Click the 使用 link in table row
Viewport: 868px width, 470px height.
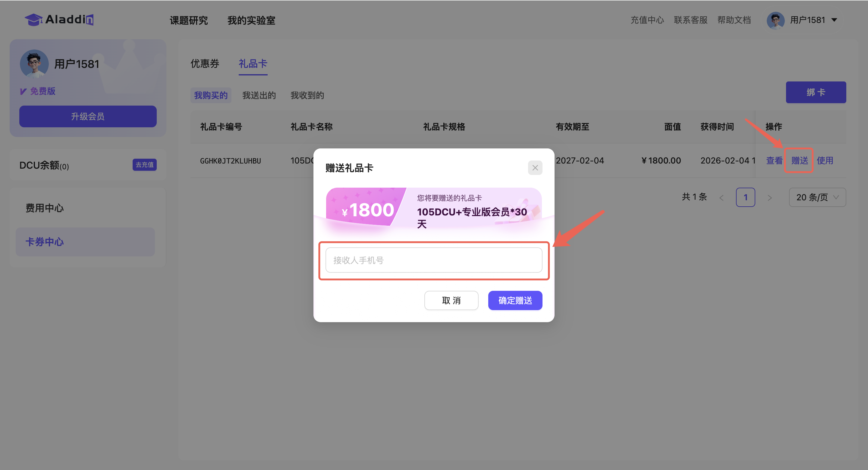[825, 160]
